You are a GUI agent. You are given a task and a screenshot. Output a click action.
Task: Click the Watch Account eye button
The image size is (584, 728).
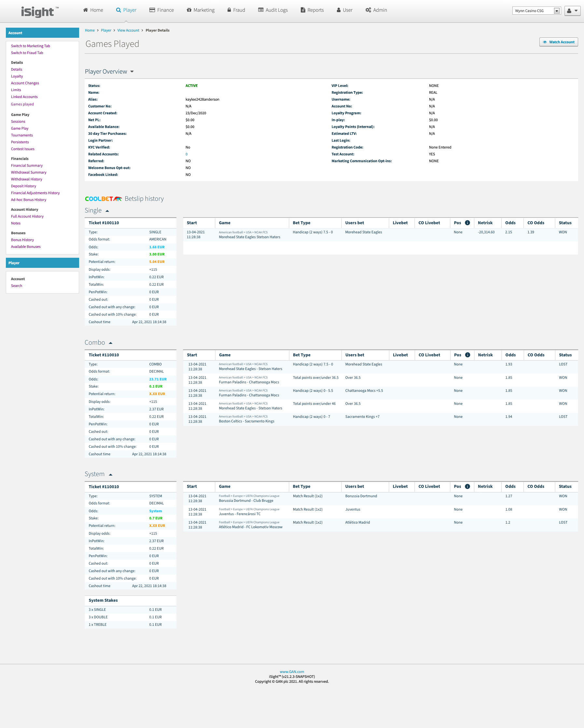coord(558,42)
